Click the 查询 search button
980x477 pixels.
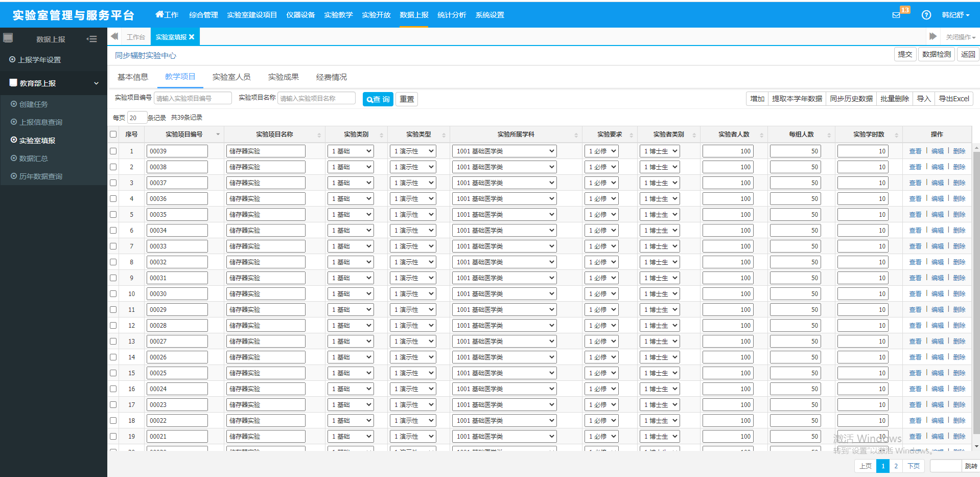pos(378,99)
